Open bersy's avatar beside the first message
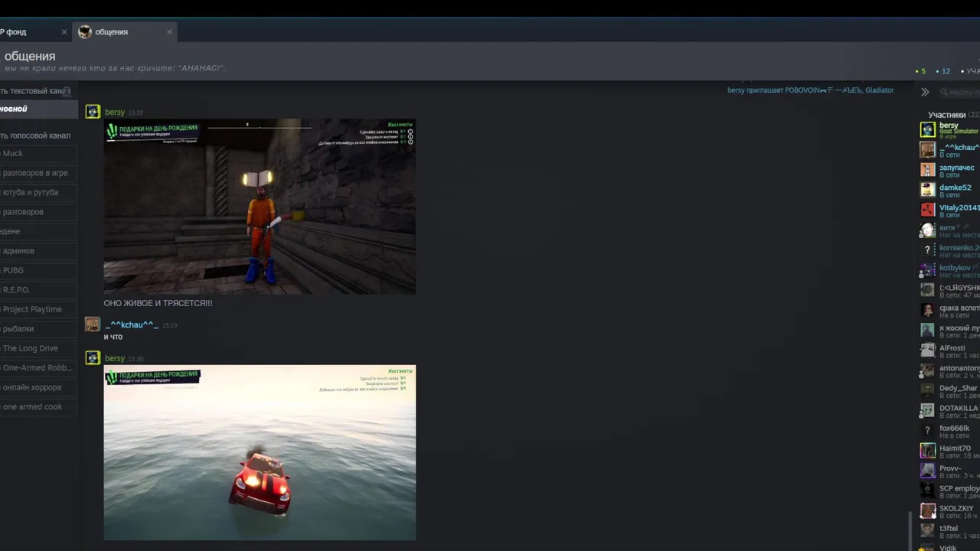 pyautogui.click(x=93, y=112)
